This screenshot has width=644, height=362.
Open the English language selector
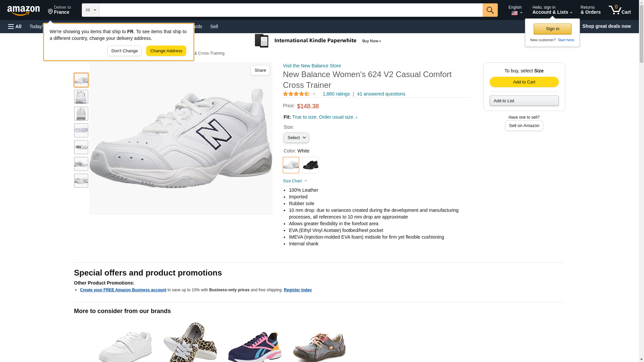(515, 10)
